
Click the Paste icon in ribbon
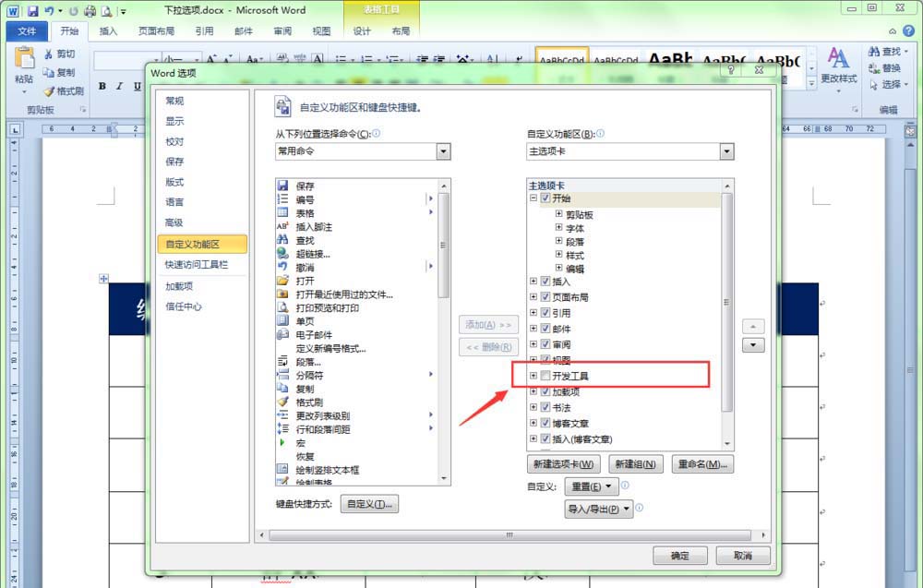[x=24, y=58]
